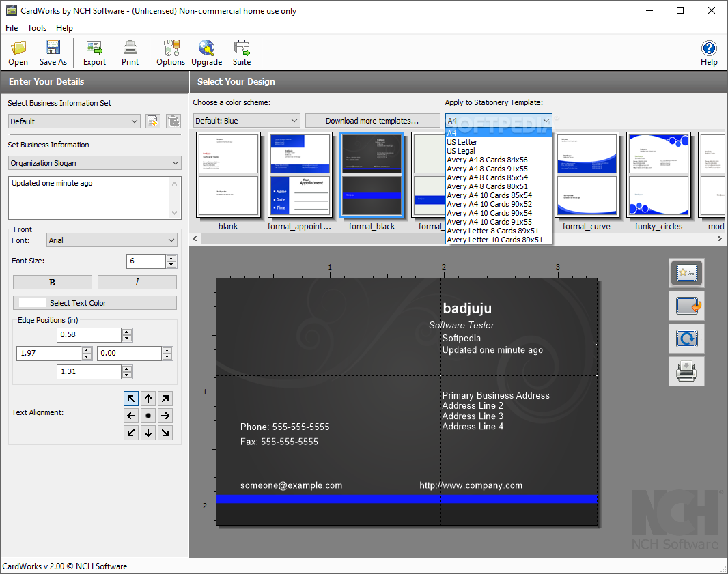
Task: Show the card front side view
Action: 686,273
